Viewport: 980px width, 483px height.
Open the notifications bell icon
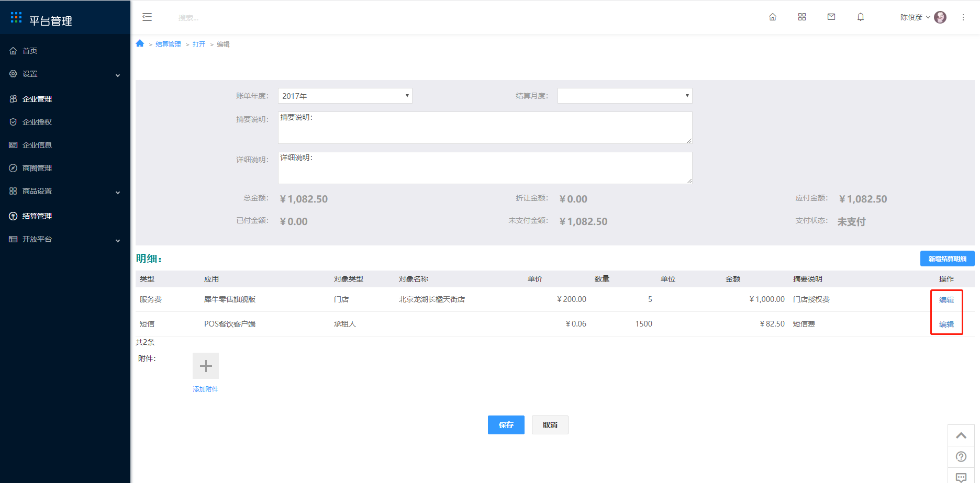(x=861, y=17)
